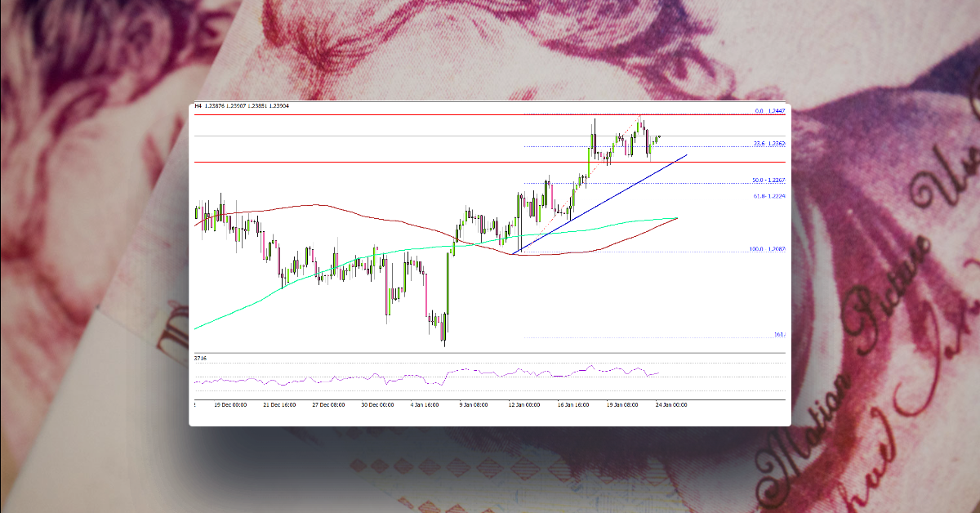980x513 pixels.
Task: Click the 24 Jan 00:00 axis label
Action: click(671, 404)
